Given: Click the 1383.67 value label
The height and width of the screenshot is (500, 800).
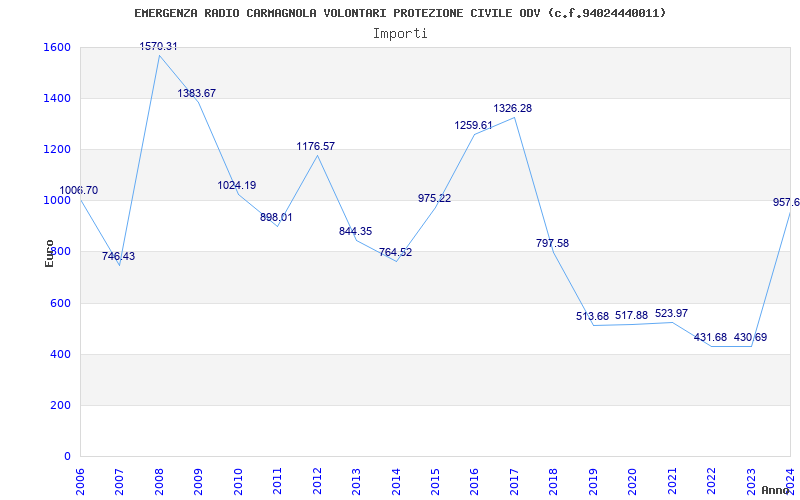Looking at the screenshot, I should 196,93.
